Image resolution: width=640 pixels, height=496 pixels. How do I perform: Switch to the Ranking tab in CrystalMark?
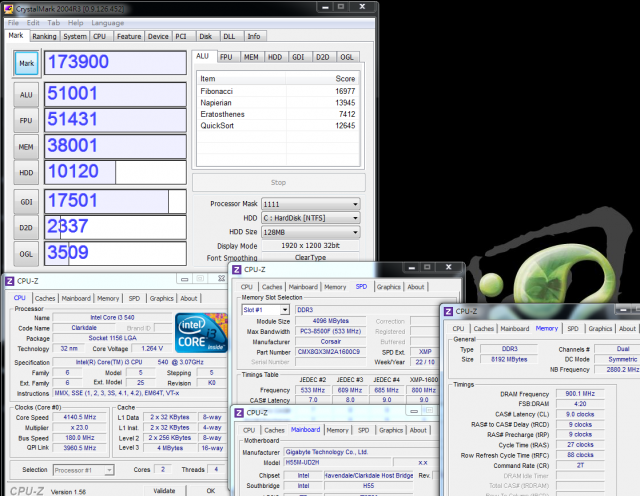(x=44, y=36)
